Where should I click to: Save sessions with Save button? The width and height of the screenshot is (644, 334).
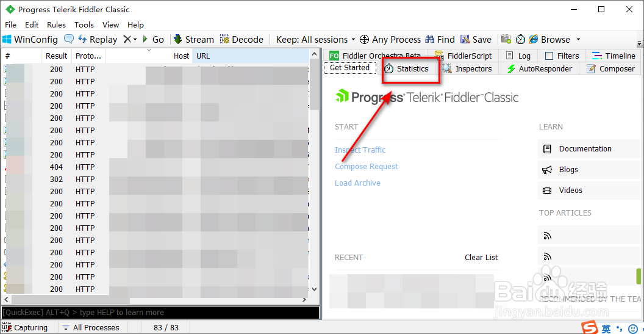click(x=476, y=40)
